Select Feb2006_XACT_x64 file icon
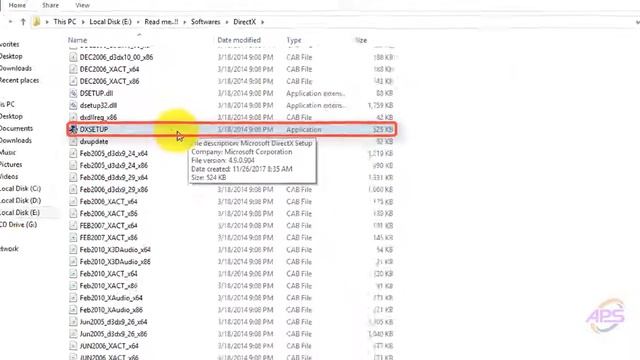 tap(73, 202)
